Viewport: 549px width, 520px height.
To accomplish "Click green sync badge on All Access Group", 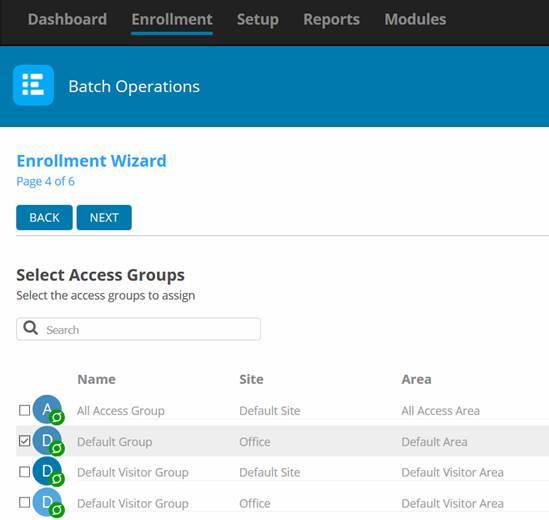I will tap(57, 417).
